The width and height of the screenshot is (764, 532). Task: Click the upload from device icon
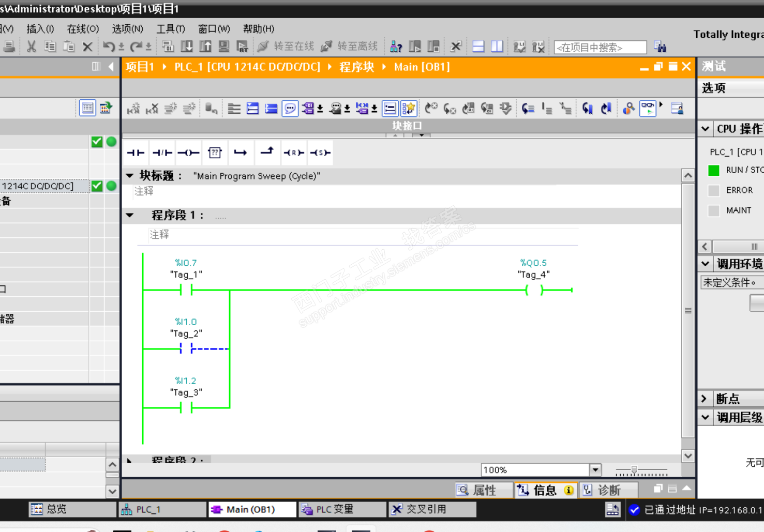tap(205, 47)
